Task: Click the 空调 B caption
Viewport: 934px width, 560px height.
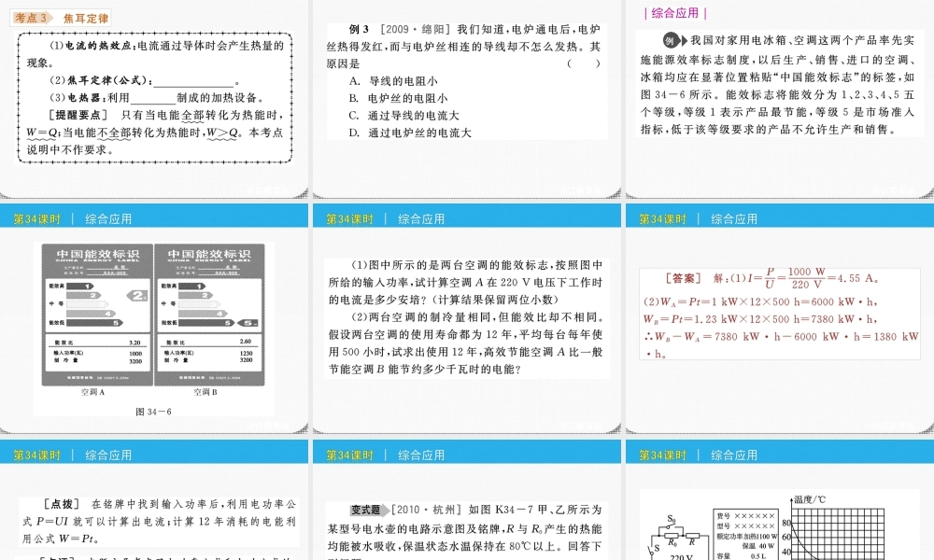Action: [205, 392]
